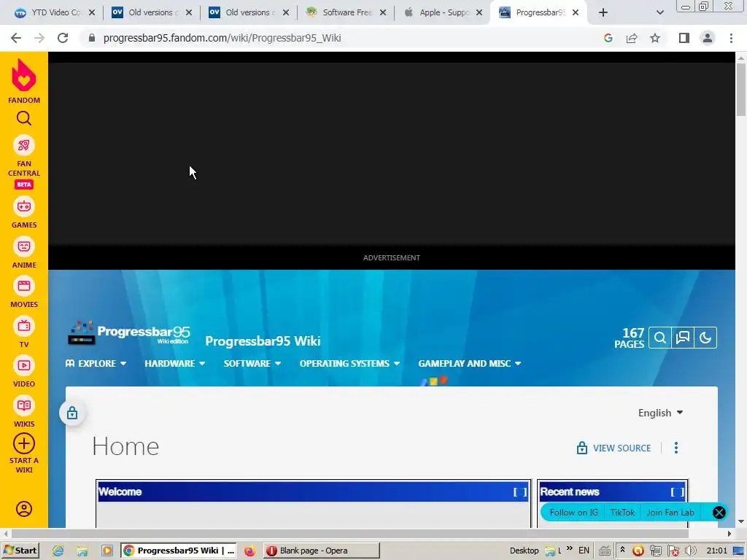Viewport: 747px width, 560px height.
Task: Click Join Fan Lab link
Action: 670,513
